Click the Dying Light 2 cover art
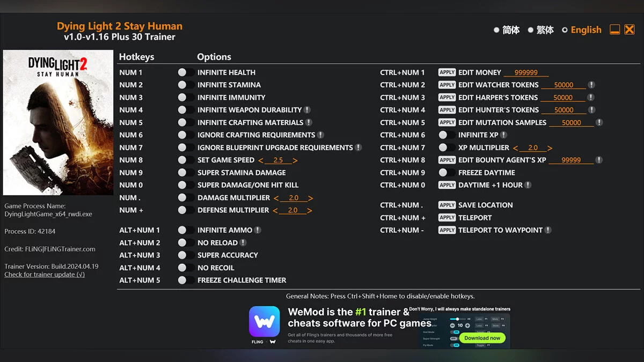Image resolution: width=644 pixels, height=362 pixels. (x=58, y=123)
